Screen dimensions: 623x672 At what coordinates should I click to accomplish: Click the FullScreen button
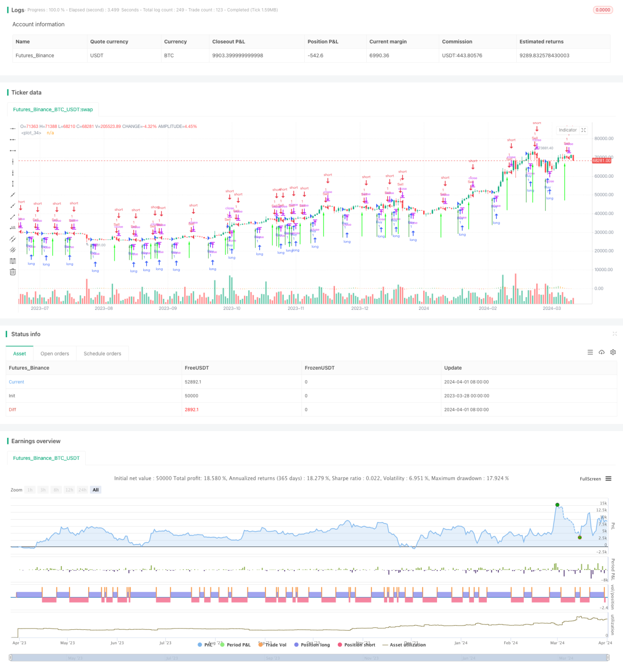(590, 478)
